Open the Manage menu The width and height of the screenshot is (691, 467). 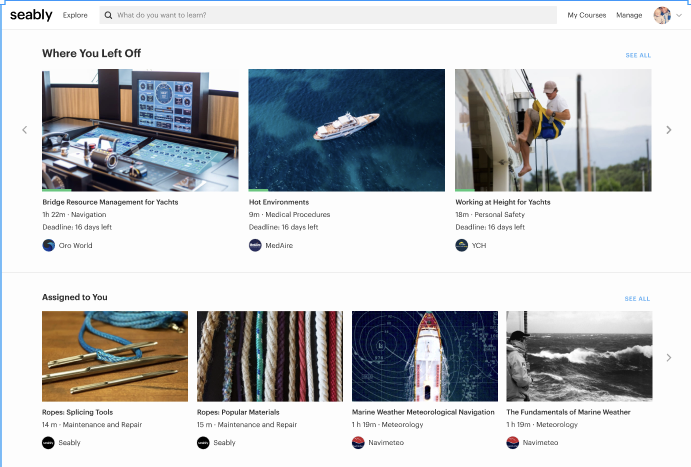click(629, 15)
